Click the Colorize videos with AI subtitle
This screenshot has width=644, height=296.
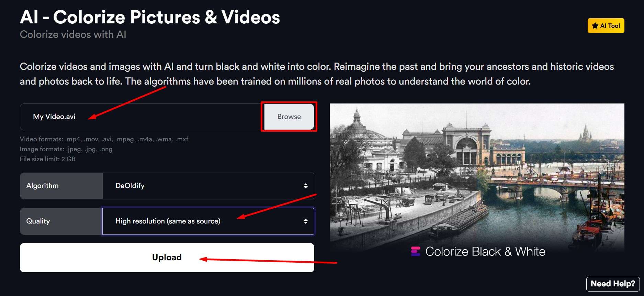click(x=73, y=35)
